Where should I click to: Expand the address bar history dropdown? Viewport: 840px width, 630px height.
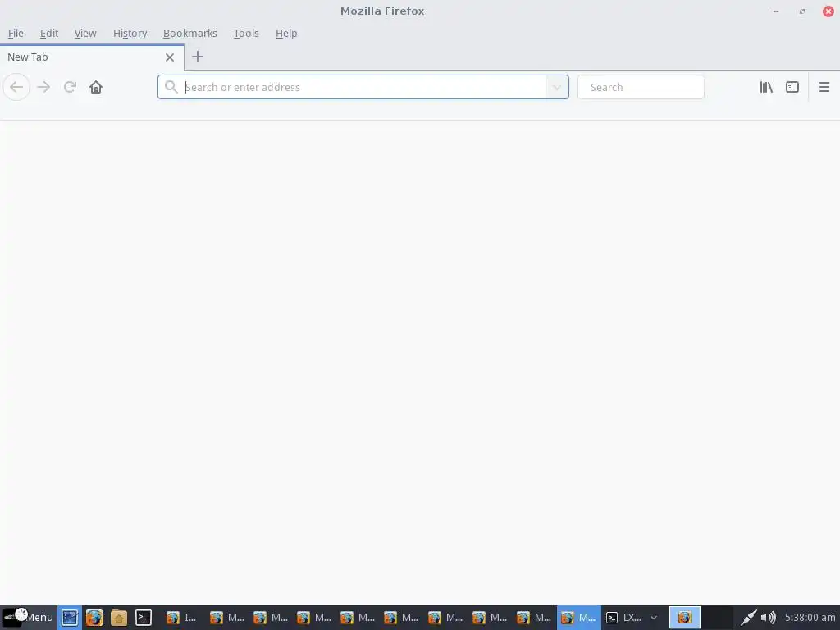557,87
